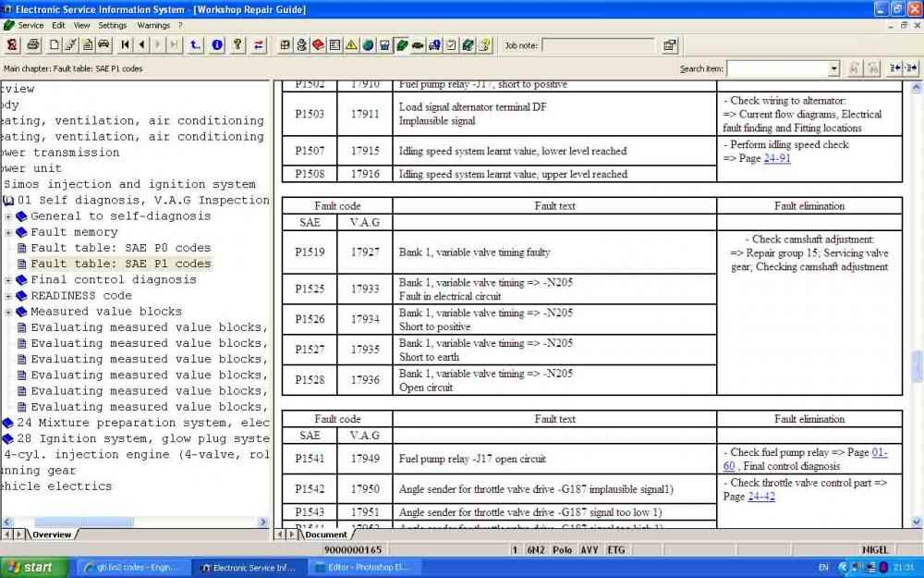Click the blank new page toolbar icon
924x578 pixels.
coord(54,44)
